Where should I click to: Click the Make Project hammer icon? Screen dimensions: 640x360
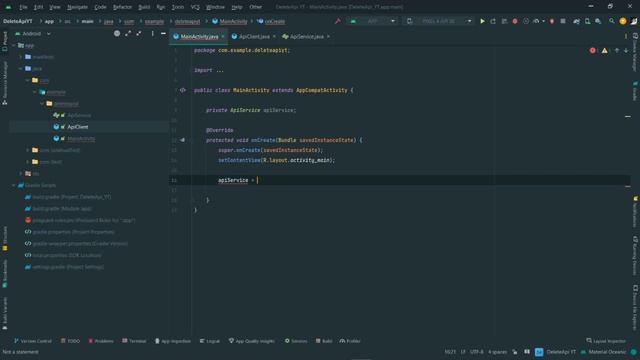coord(338,21)
